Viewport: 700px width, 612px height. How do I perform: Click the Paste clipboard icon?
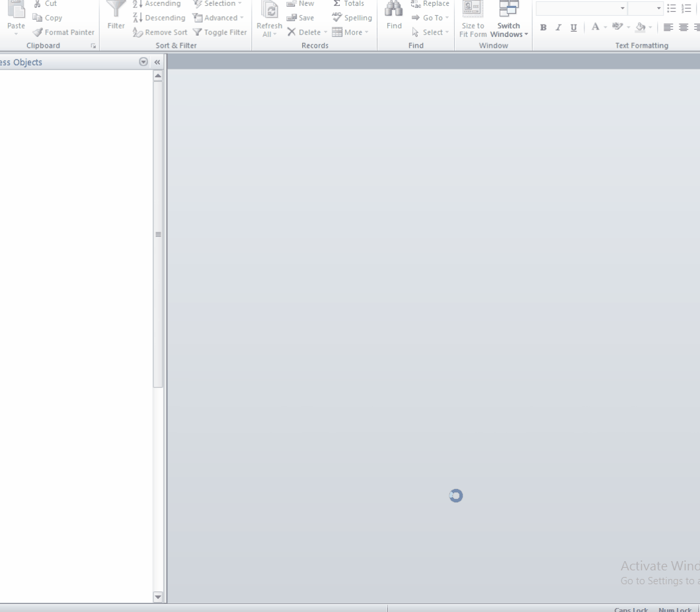point(15,9)
